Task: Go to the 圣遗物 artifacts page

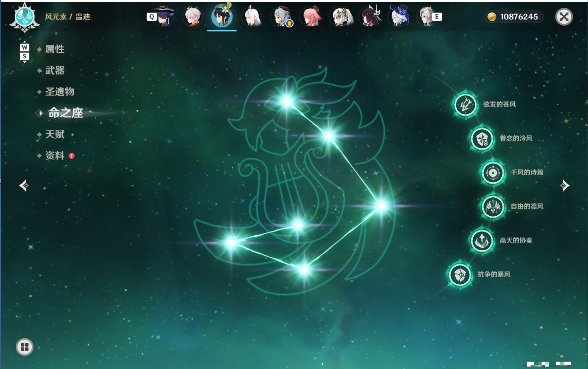Action: pyautogui.click(x=59, y=92)
